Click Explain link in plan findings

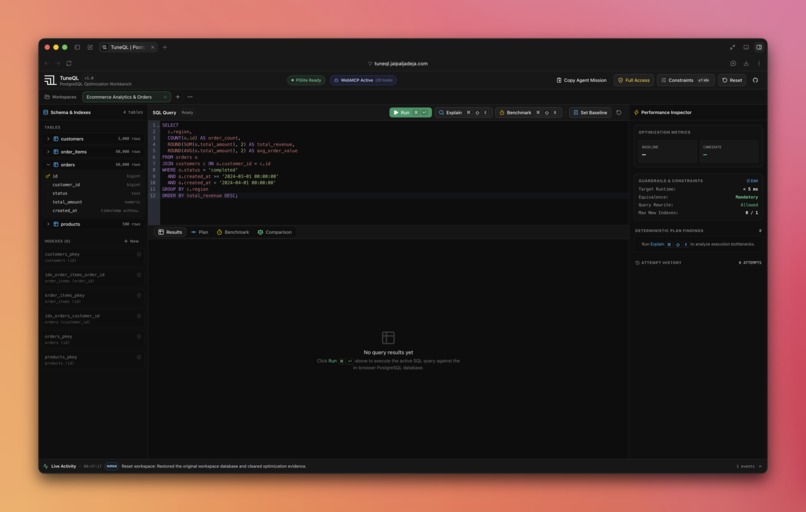(657, 244)
